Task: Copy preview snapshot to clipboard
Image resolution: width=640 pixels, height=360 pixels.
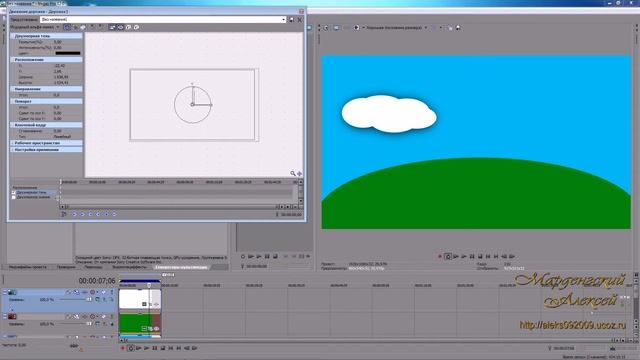Action: [450, 28]
